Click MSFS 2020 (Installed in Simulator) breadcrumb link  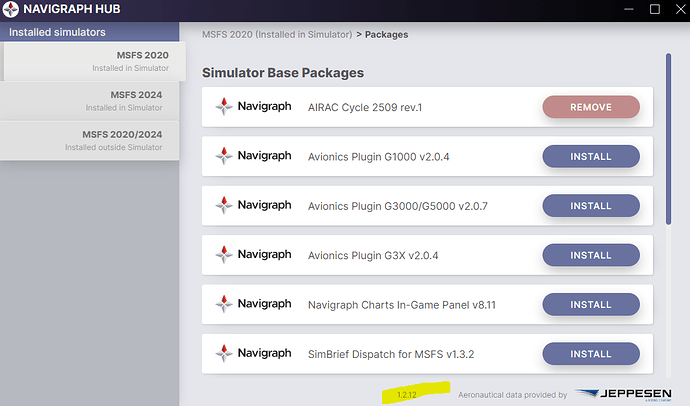point(277,34)
